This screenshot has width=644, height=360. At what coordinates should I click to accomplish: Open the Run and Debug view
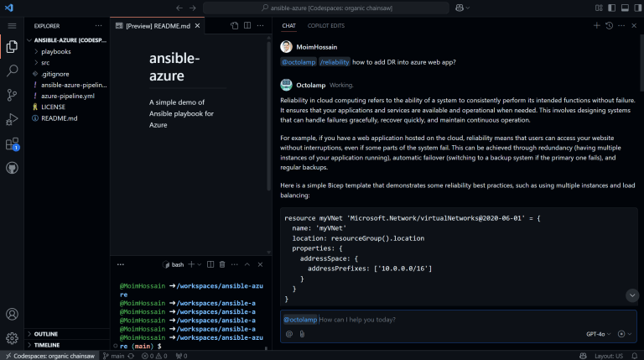click(x=12, y=119)
